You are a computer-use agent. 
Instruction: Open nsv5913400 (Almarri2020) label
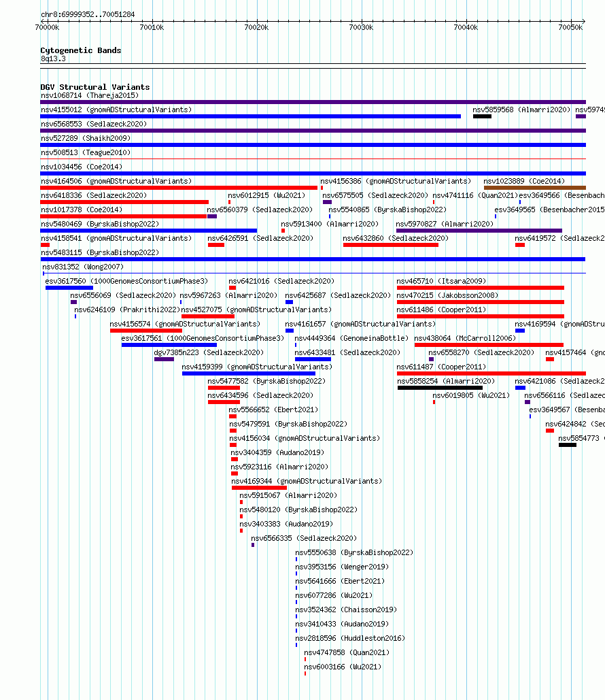[330, 224]
